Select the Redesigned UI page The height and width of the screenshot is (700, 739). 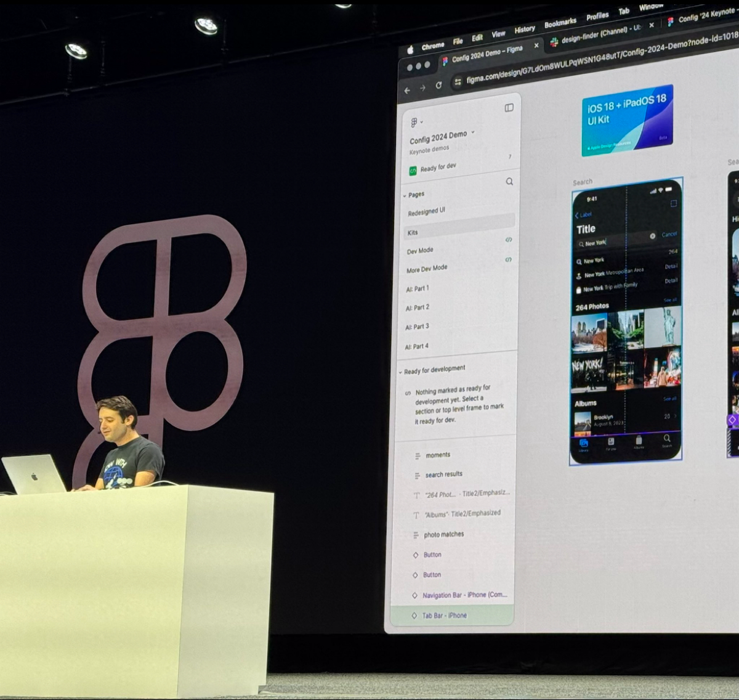pos(426,212)
